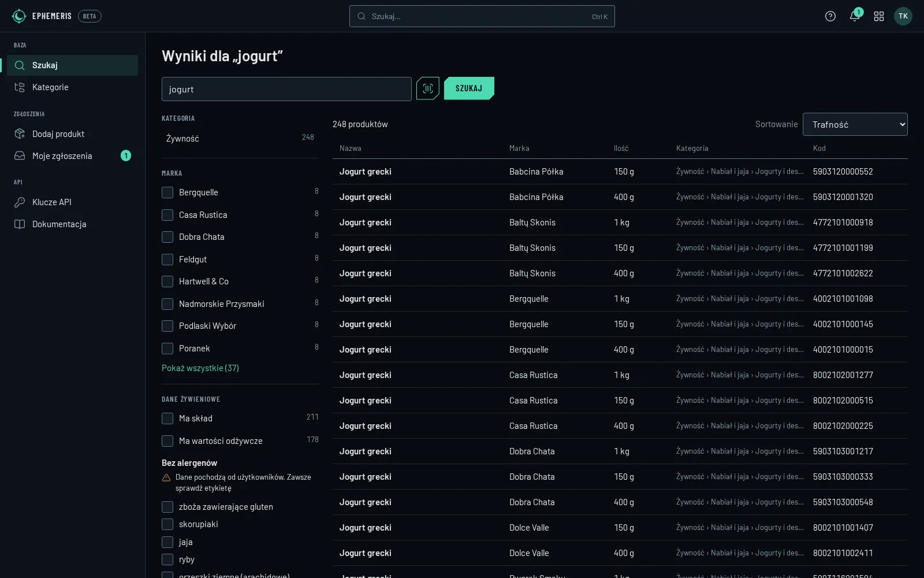The image size is (924, 578).
Task: Click the SZUKAJ button
Action: (x=469, y=88)
